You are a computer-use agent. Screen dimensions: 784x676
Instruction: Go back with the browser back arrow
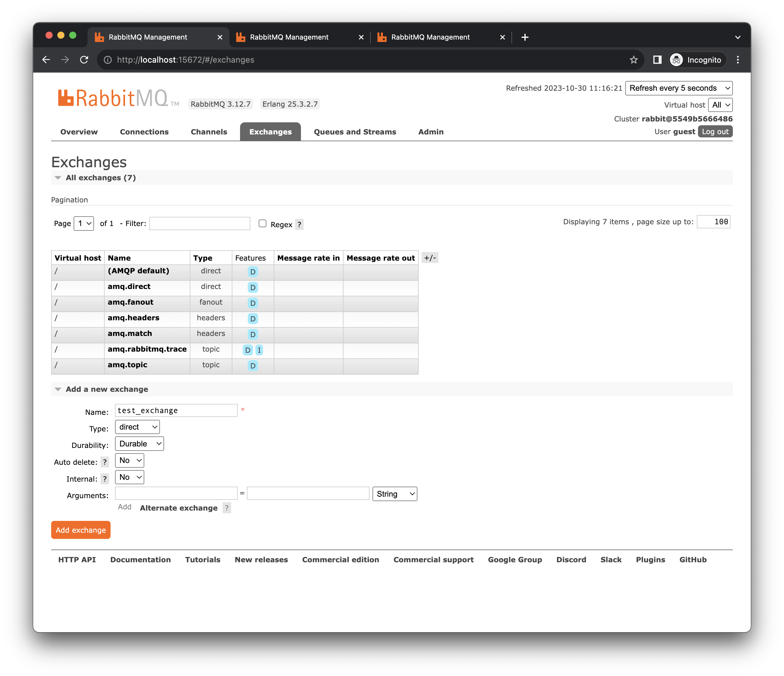pos(46,60)
